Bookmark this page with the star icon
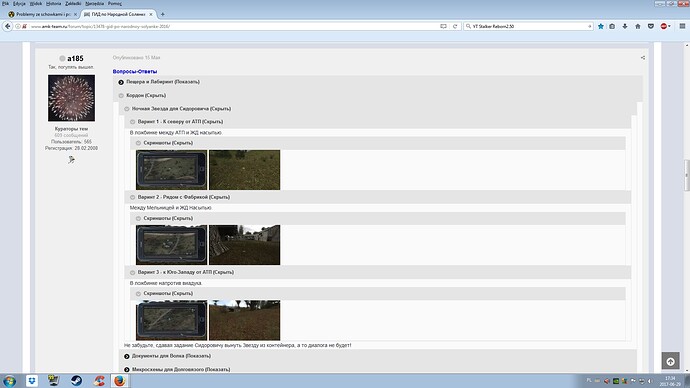The width and height of the screenshot is (690, 388). (601, 26)
